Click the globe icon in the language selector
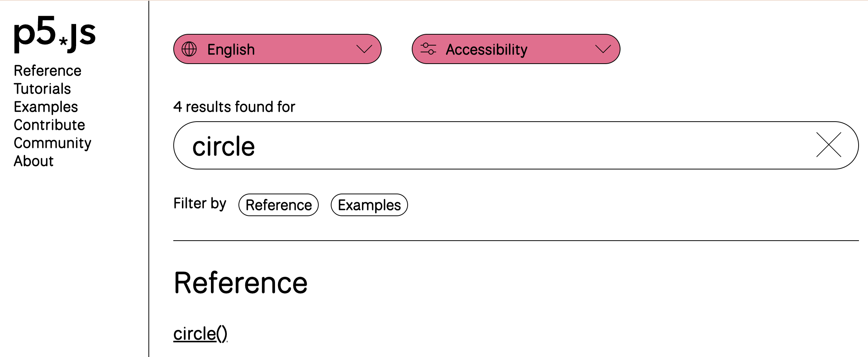Image resolution: width=868 pixels, height=357 pixels. (x=189, y=49)
